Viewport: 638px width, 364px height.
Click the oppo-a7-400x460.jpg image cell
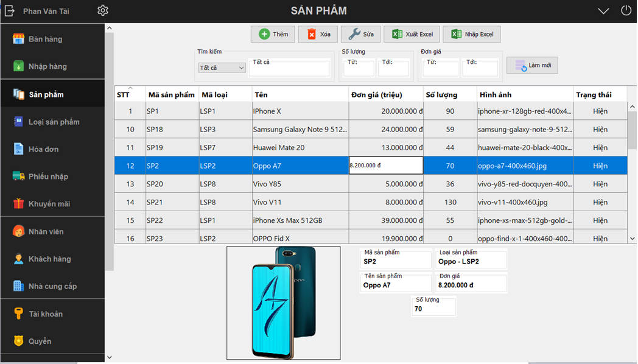525,166
